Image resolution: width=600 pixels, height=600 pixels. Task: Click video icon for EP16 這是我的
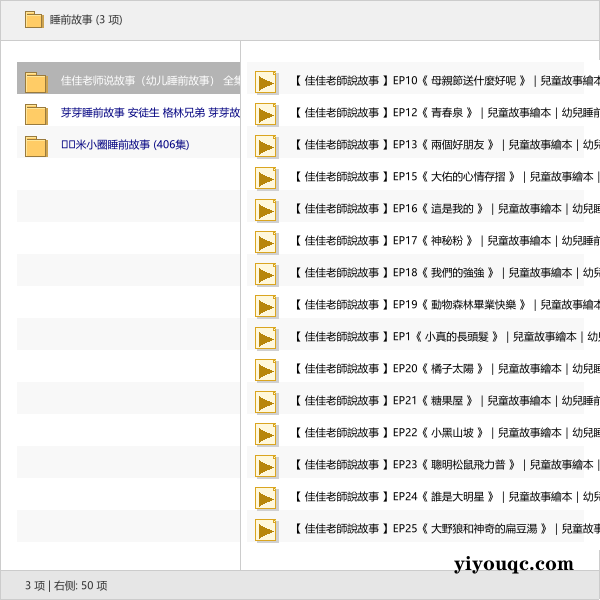pos(266,210)
